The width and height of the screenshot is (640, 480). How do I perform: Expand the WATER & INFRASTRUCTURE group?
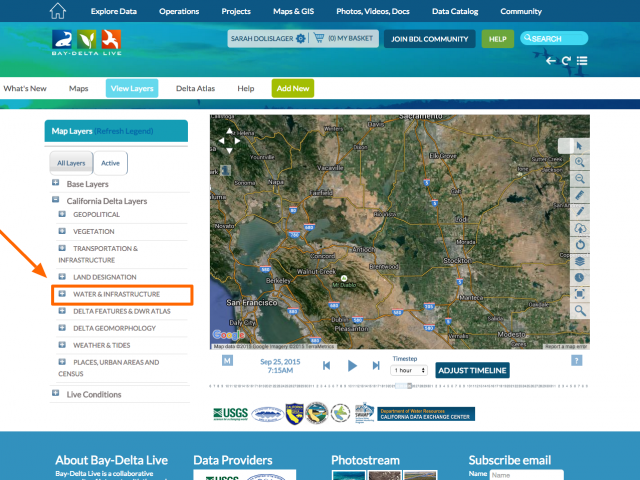62,293
